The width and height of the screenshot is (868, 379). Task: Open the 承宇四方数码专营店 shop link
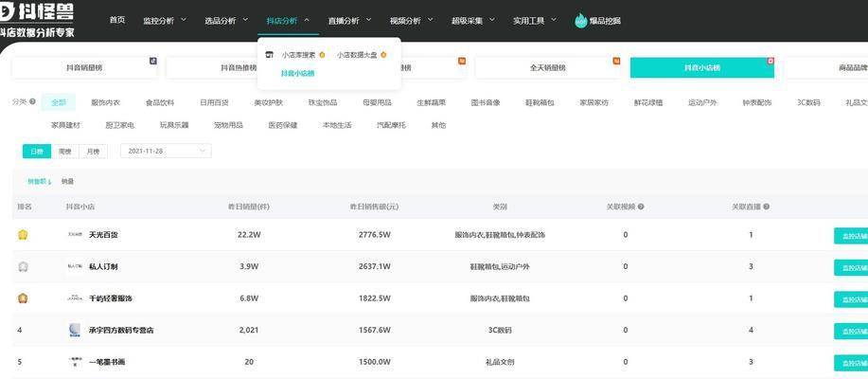coord(121,331)
